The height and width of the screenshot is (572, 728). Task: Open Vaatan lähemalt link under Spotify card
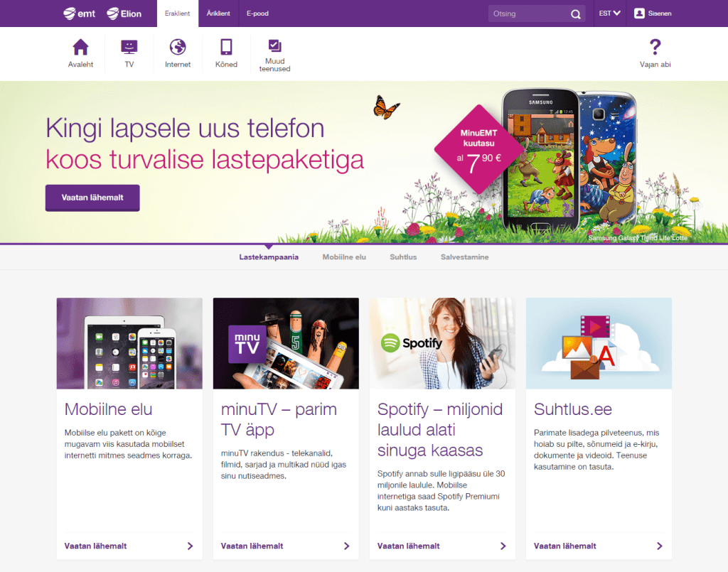(409, 546)
